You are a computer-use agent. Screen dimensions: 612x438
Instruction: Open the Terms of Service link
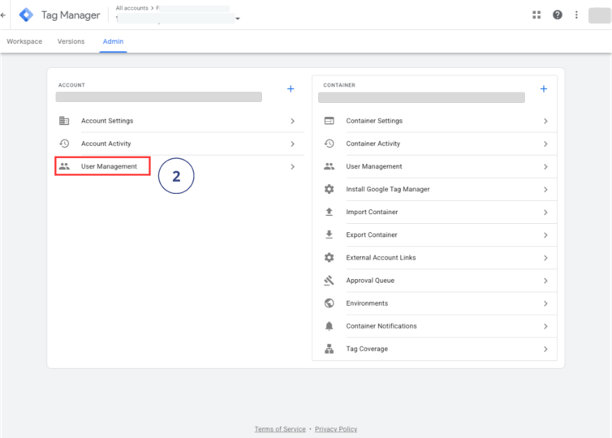tap(280, 429)
